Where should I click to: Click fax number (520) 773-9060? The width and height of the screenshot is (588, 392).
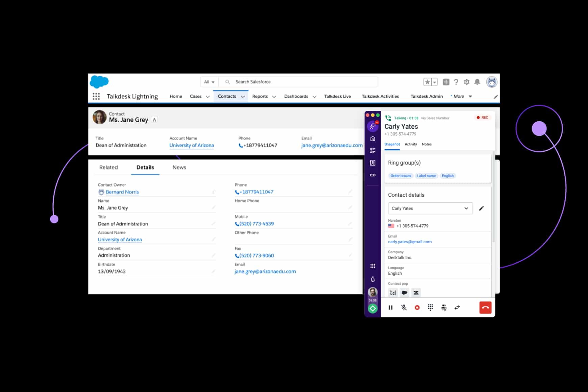pyautogui.click(x=256, y=255)
